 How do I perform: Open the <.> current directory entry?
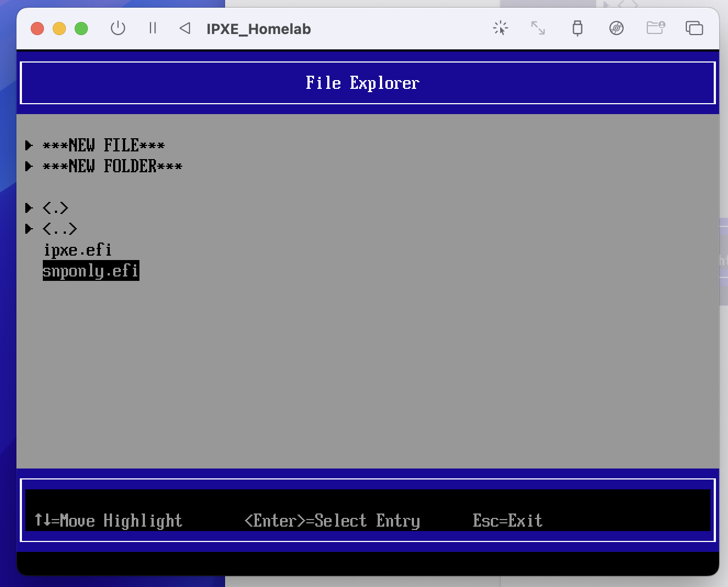(x=55, y=208)
